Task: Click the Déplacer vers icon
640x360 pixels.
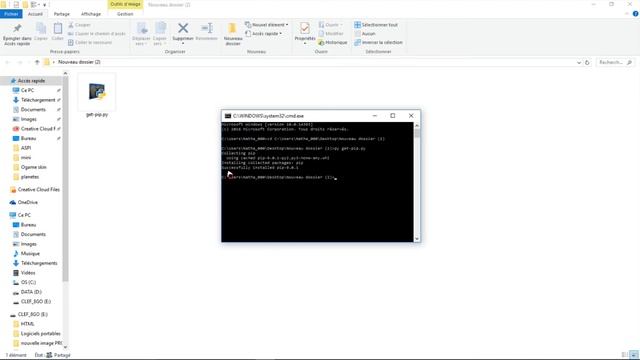Action: coord(142,29)
